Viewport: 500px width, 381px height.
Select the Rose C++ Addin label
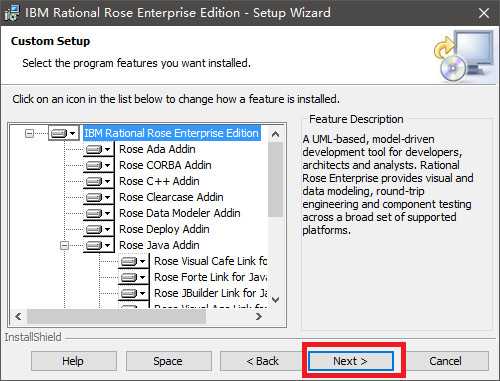[159, 181]
